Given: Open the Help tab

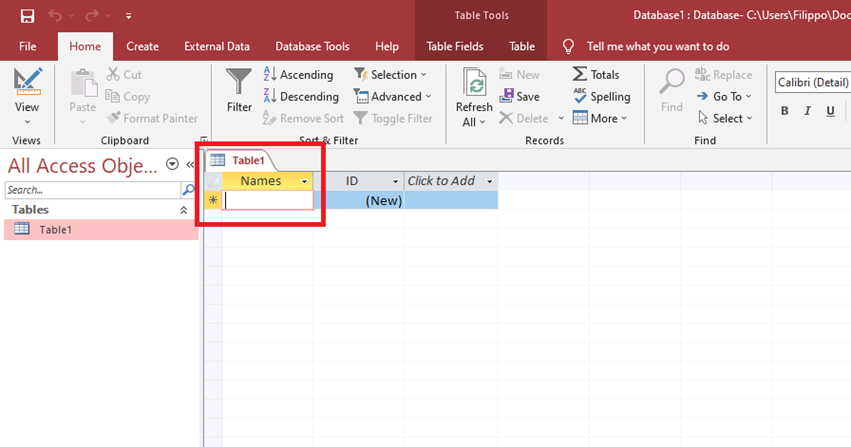Looking at the screenshot, I should click(x=387, y=47).
